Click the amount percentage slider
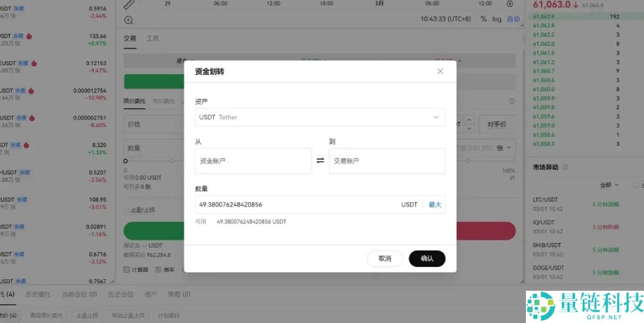The width and height of the screenshot is (644, 323). (125, 160)
